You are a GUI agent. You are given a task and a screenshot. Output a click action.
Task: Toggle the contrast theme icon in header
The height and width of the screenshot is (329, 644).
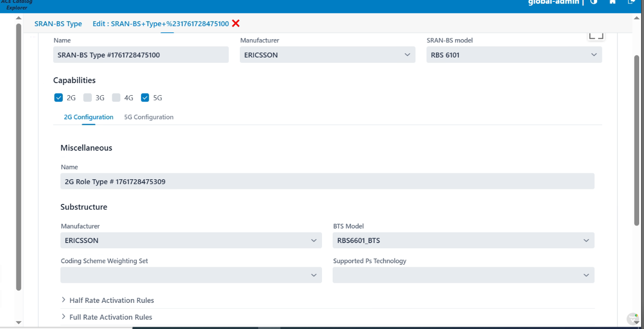pos(594,2)
